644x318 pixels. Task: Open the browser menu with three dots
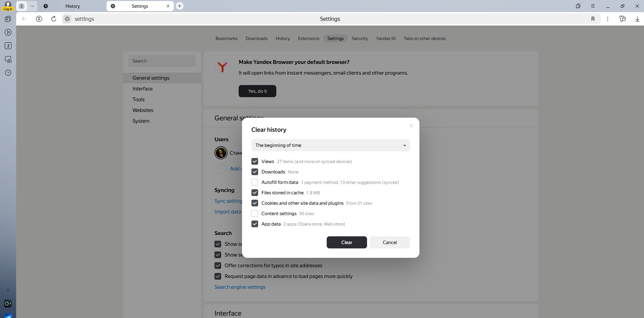click(608, 19)
